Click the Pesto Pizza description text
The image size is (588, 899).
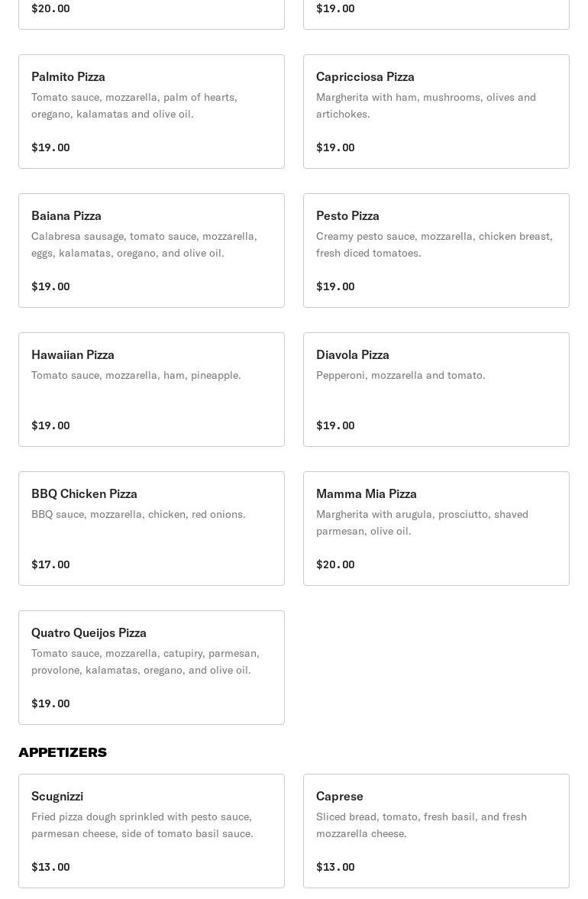pyautogui.click(x=434, y=244)
